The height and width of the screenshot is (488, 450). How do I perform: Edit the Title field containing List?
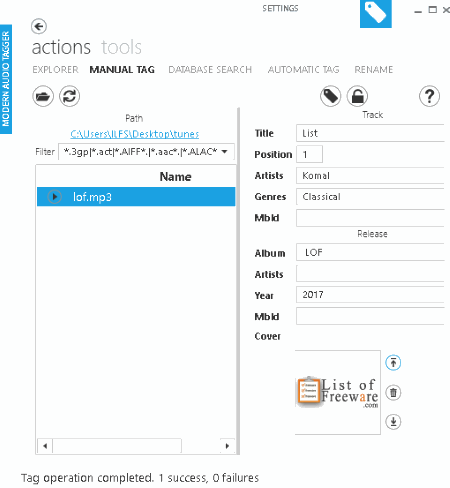coord(370,133)
